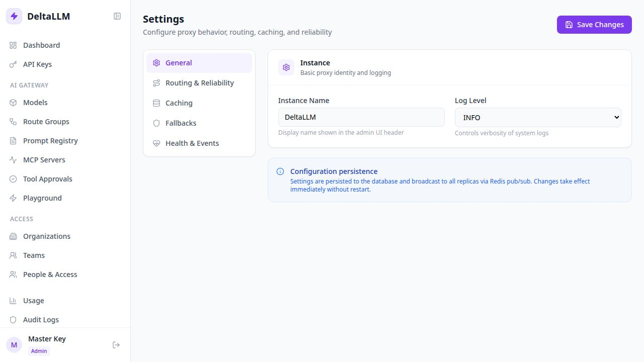The image size is (644, 362).
Task: Open the Fallbacks settings tab
Action: (x=199, y=123)
